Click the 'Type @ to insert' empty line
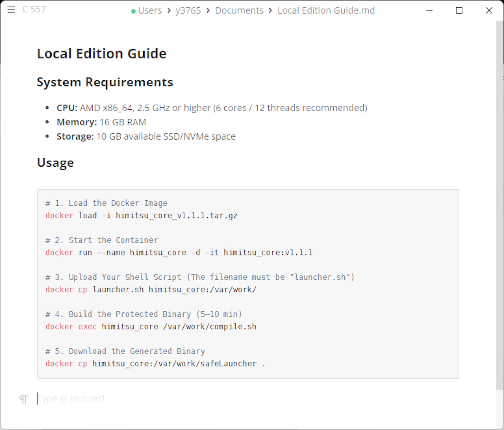The image size is (504, 430). click(72, 398)
